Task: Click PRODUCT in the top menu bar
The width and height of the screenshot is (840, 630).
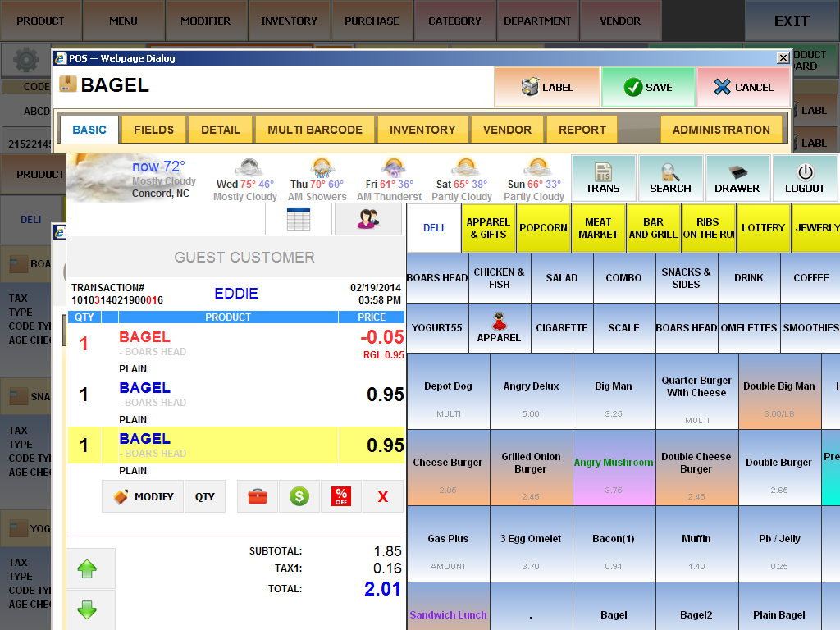Action: click(x=41, y=21)
